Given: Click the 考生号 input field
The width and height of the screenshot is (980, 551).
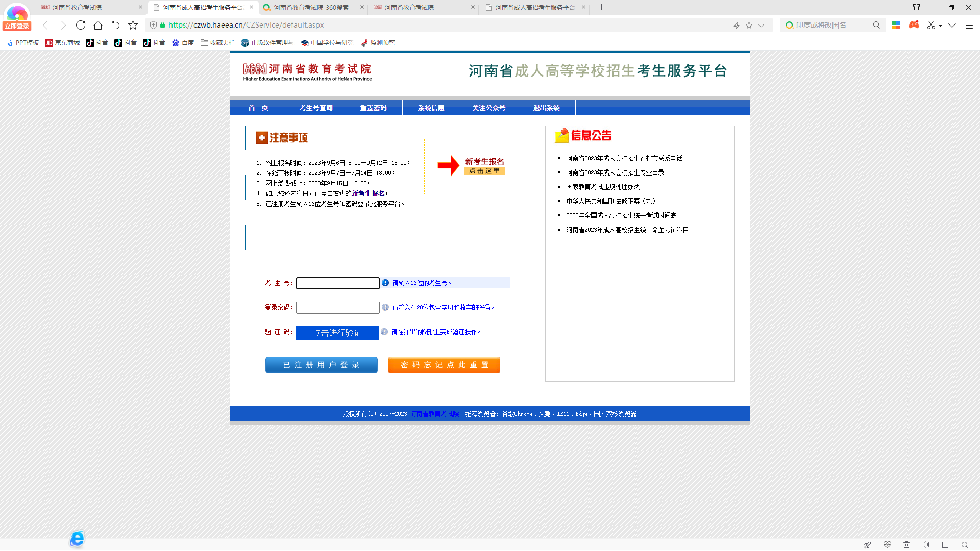Looking at the screenshot, I should pyautogui.click(x=337, y=283).
